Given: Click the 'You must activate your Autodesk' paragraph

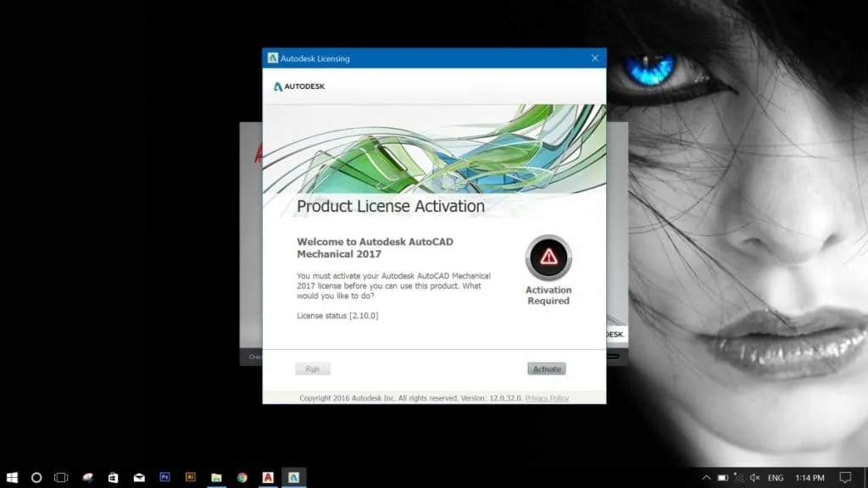Looking at the screenshot, I should tap(393, 286).
